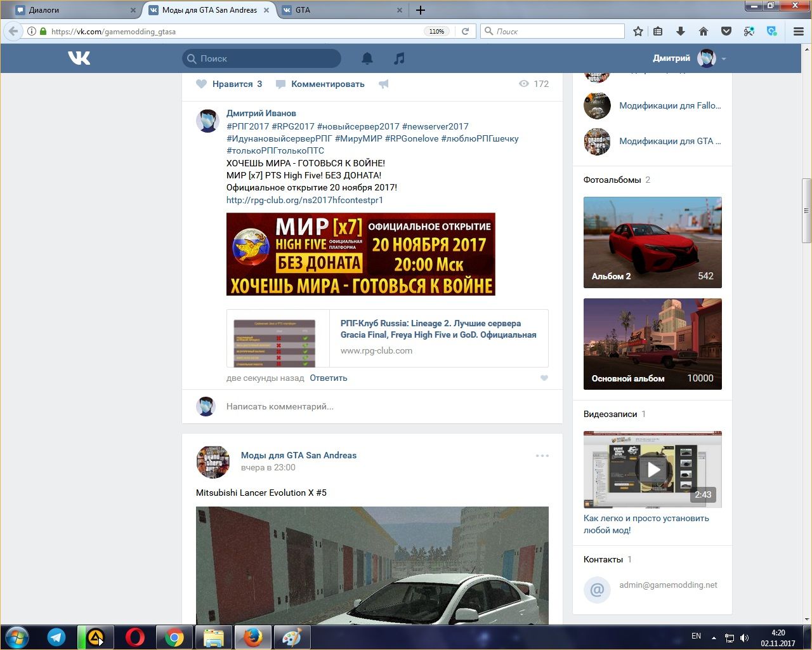Click the browser URL address bar
This screenshot has height=650, width=812.
click(x=235, y=31)
